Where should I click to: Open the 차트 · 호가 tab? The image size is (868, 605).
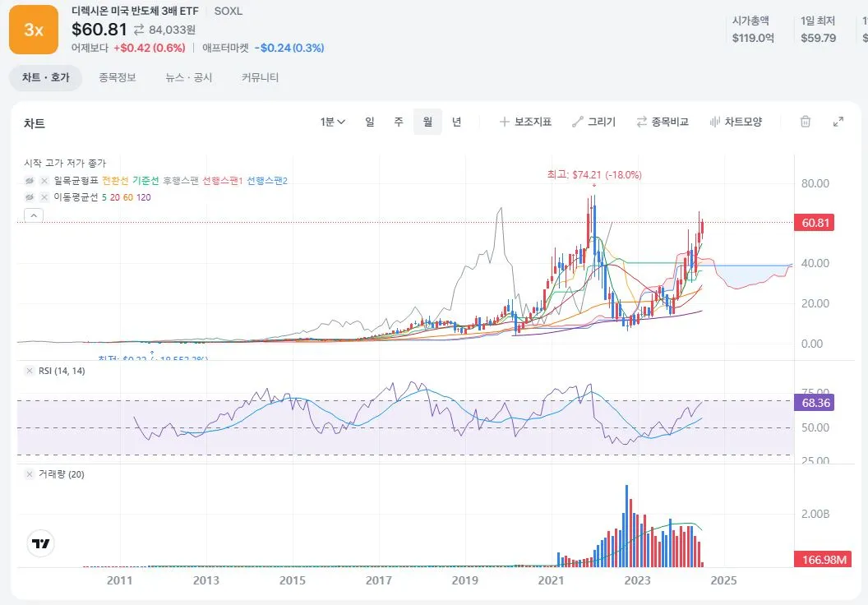(x=45, y=77)
